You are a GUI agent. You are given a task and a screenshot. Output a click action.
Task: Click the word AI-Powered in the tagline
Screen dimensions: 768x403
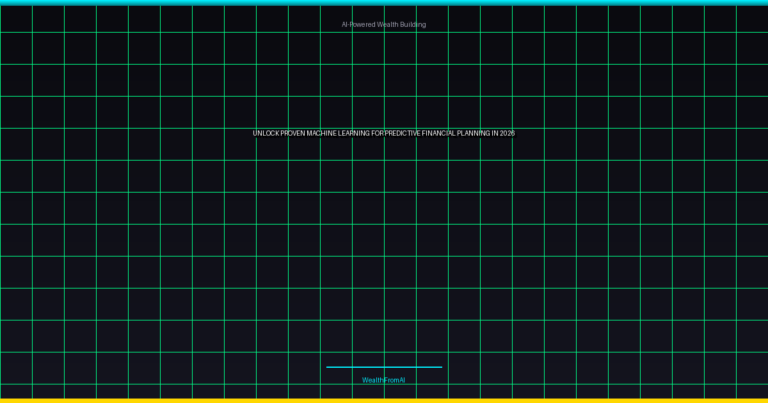pyautogui.click(x=358, y=24)
